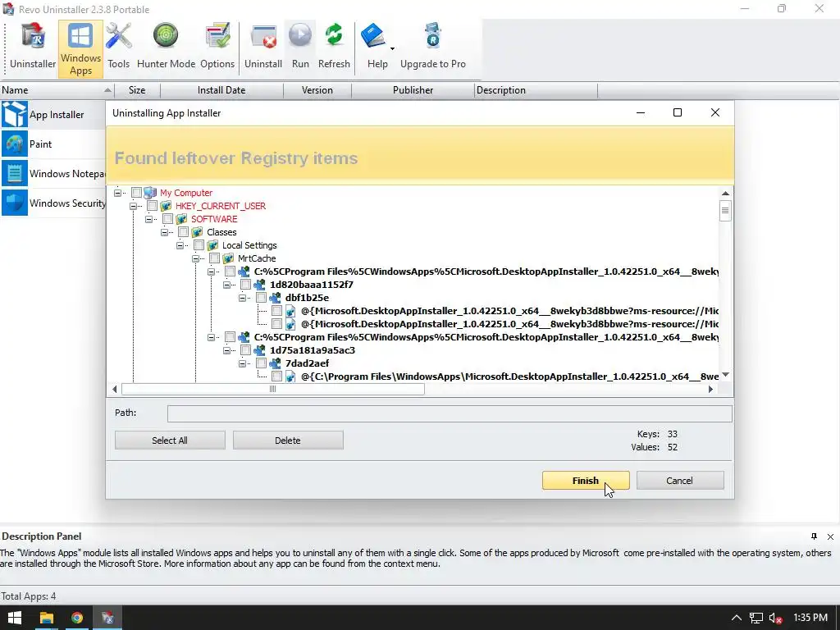Collapse the Local Settings node
This screenshot has height=630, width=840.
coord(180,245)
